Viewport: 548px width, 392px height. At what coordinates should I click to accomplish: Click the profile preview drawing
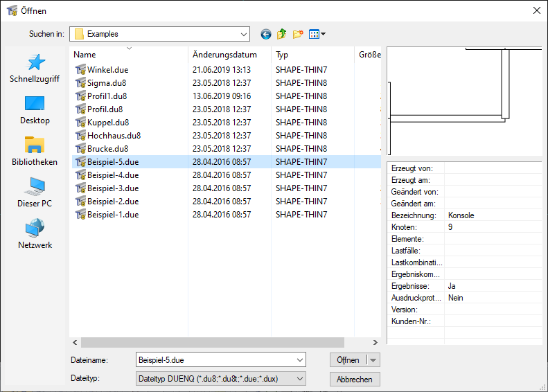point(464,101)
